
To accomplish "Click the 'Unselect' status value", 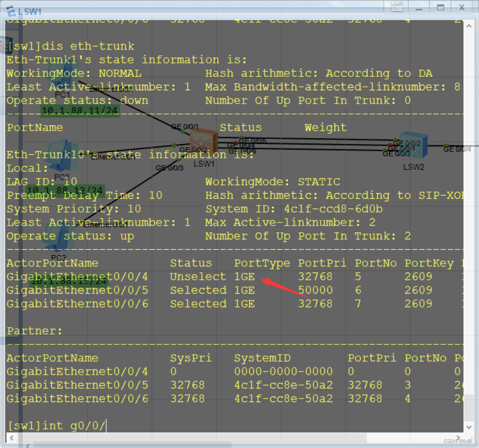I will 198,277.
